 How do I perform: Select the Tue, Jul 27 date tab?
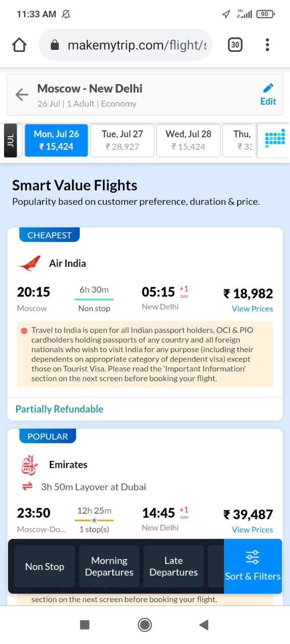click(122, 140)
